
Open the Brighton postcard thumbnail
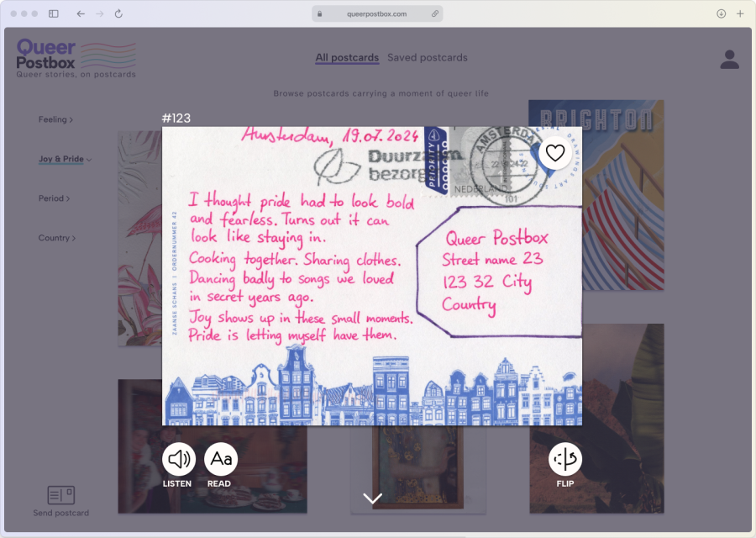click(623, 195)
